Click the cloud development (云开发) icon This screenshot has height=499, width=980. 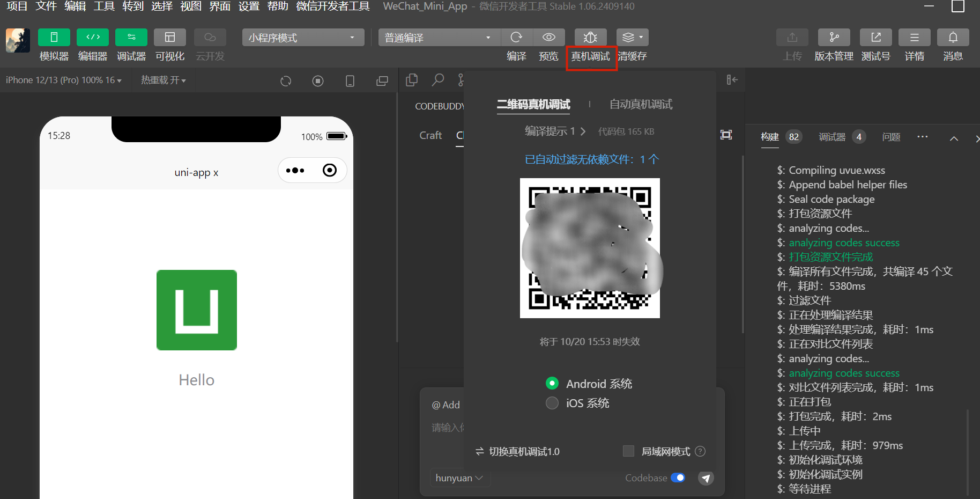(210, 38)
